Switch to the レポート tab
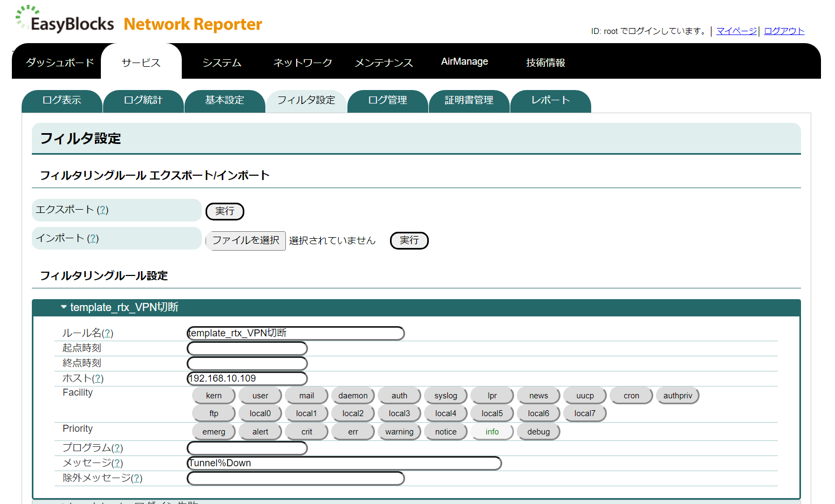835x504 pixels. pos(550,100)
